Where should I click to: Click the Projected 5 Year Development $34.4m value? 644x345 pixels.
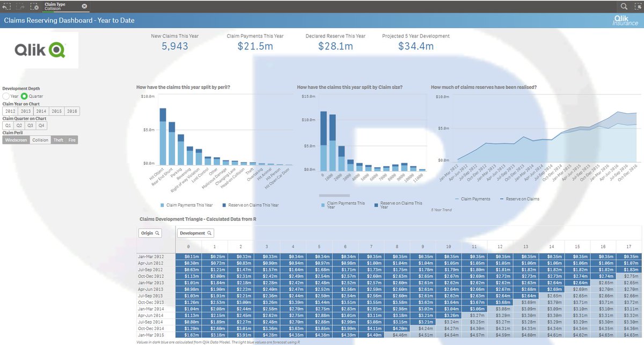[416, 46]
